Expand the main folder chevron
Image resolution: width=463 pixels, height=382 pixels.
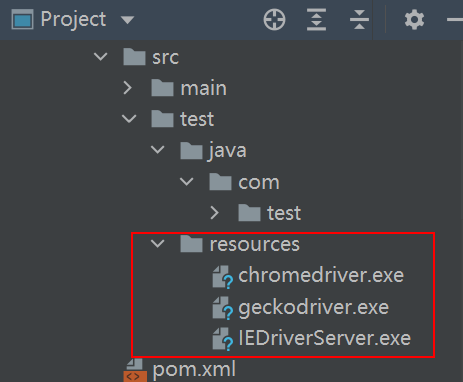127,88
